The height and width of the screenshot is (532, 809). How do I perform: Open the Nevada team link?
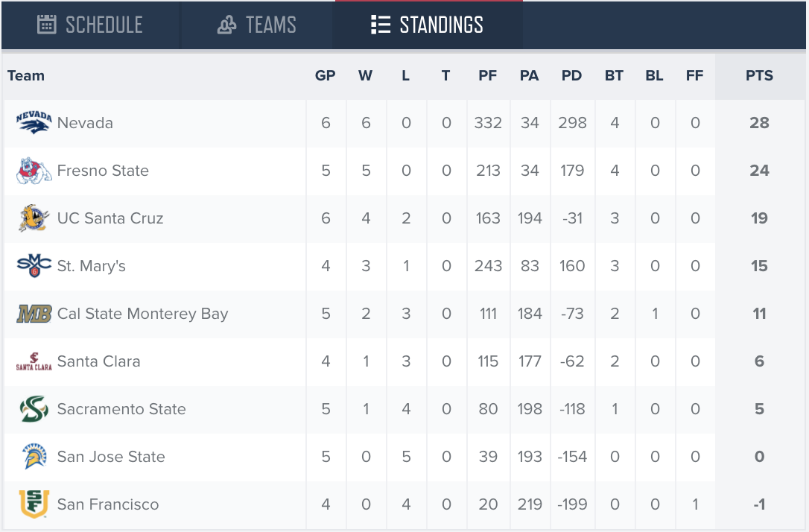(x=85, y=123)
